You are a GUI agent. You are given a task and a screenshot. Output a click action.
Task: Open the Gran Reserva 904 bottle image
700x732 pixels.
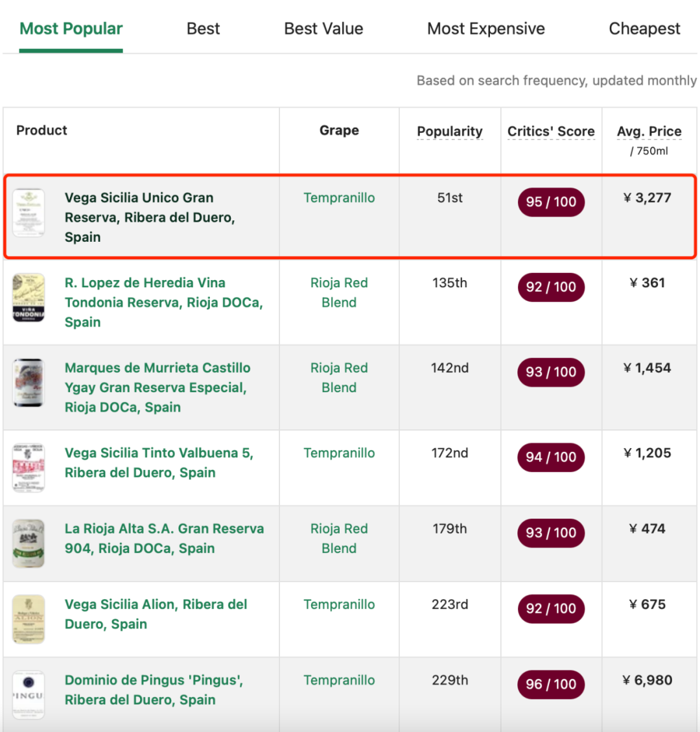click(29, 543)
